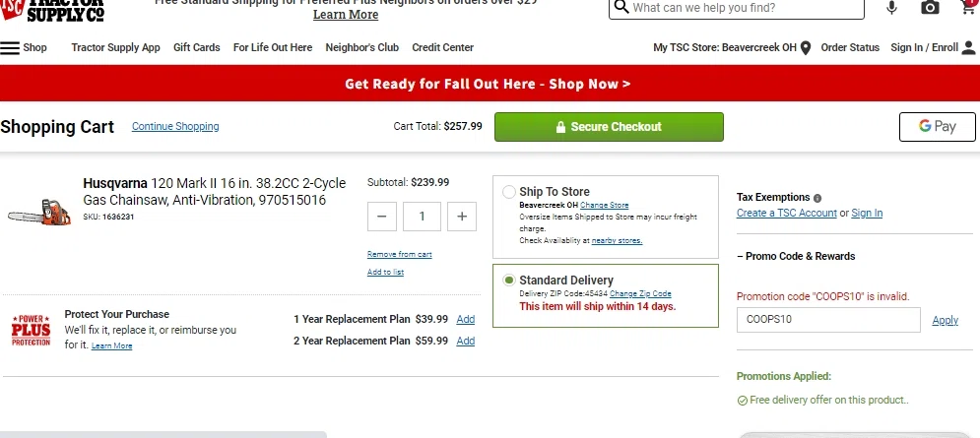The width and height of the screenshot is (980, 438).
Task: Click the Sign In profile icon
Action: tap(968, 47)
